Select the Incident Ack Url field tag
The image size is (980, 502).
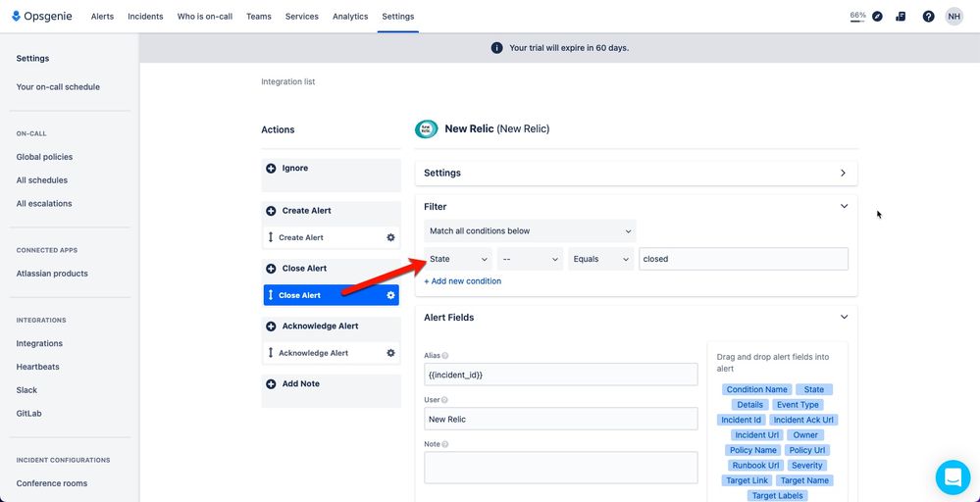coord(803,421)
